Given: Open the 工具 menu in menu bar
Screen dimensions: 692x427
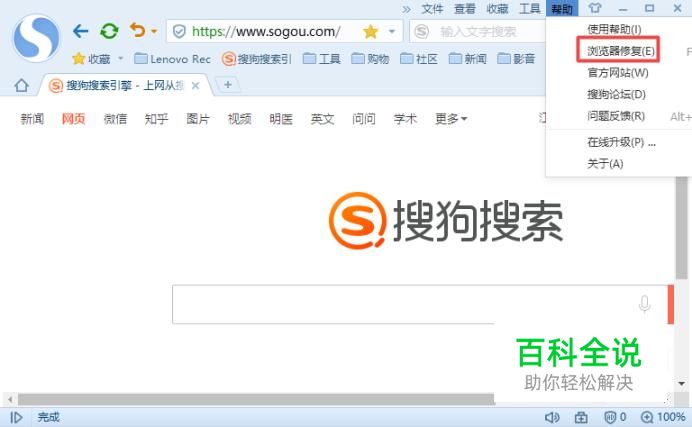Looking at the screenshot, I should 530,9.
